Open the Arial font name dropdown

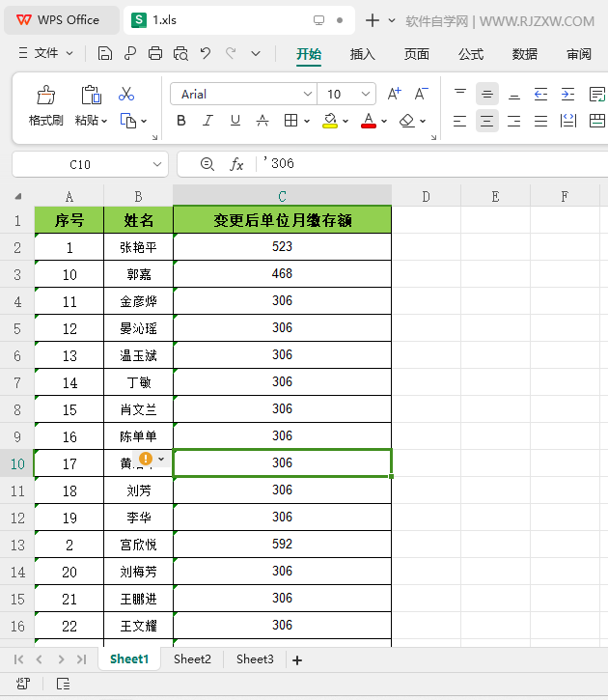click(307, 95)
